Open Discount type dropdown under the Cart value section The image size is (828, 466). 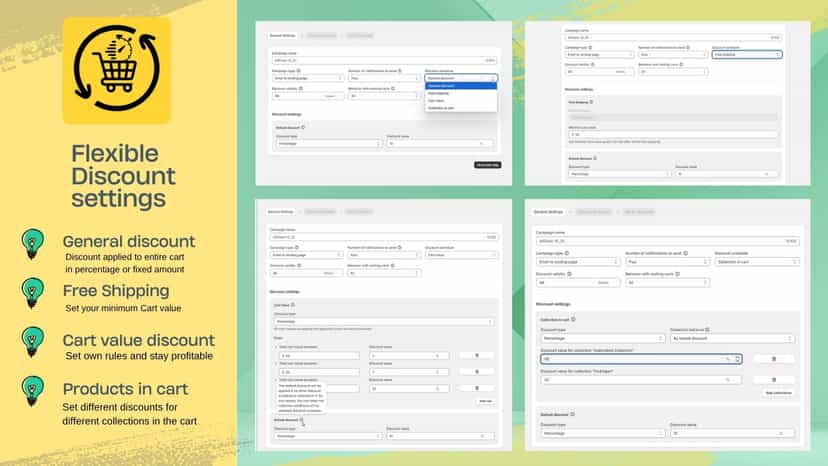point(384,321)
